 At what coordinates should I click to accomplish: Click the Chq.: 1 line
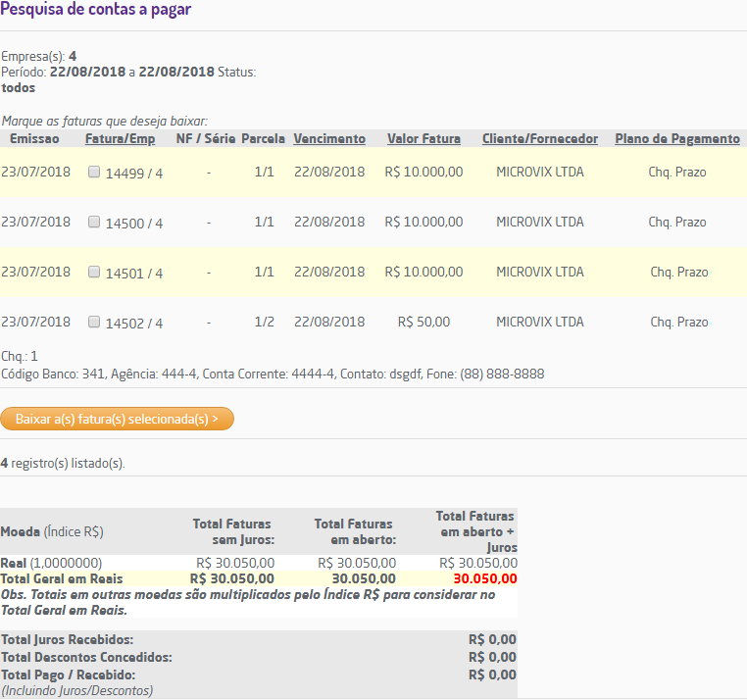coord(20,356)
